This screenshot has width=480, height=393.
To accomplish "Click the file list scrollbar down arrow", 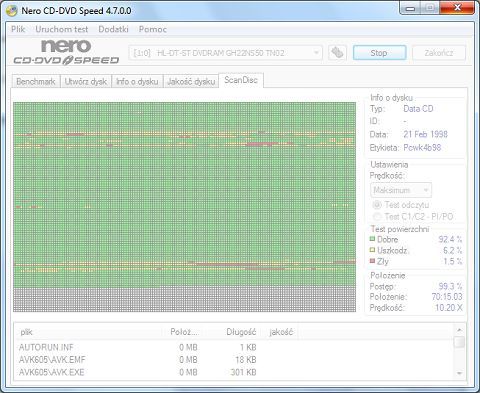I will click(x=460, y=373).
